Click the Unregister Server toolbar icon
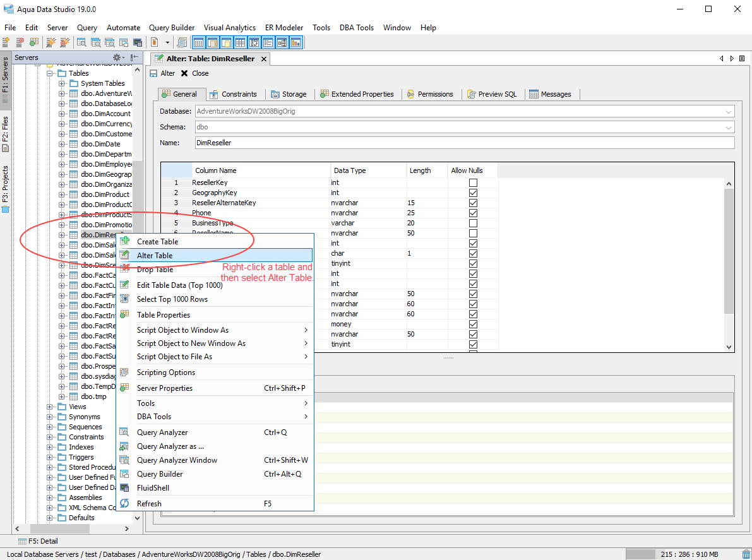 [20, 42]
